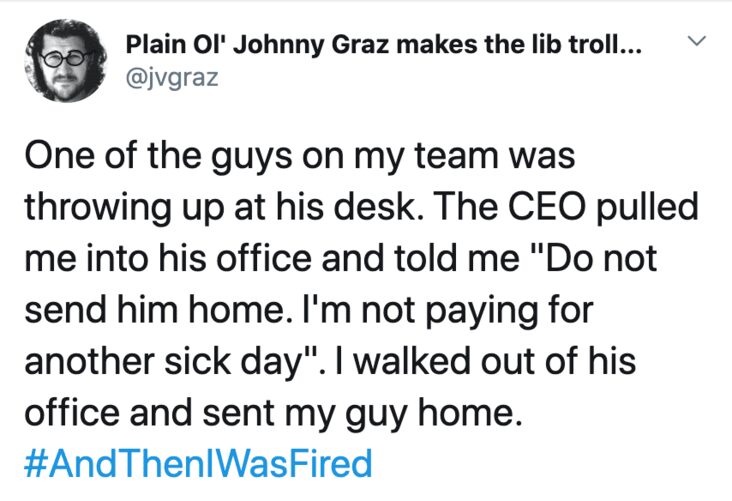Image resolution: width=732 pixels, height=501 pixels.
Task: Click the words 'another sick day'
Action: pos(161,362)
